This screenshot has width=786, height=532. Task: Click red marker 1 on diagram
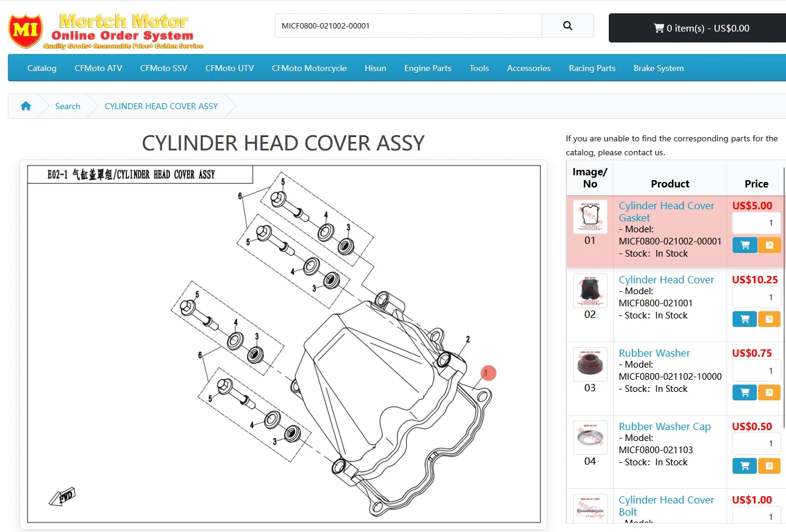[x=489, y=373]
